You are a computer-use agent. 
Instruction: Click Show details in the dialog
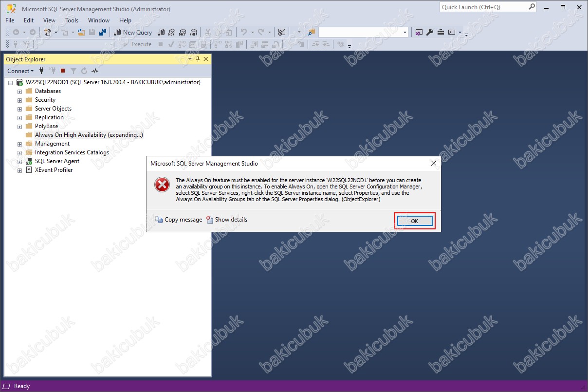[x=227, y=220]
